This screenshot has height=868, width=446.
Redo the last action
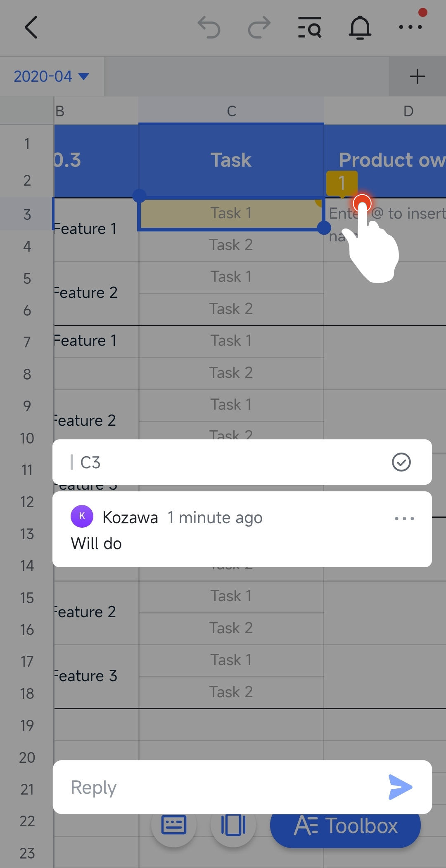259,28
